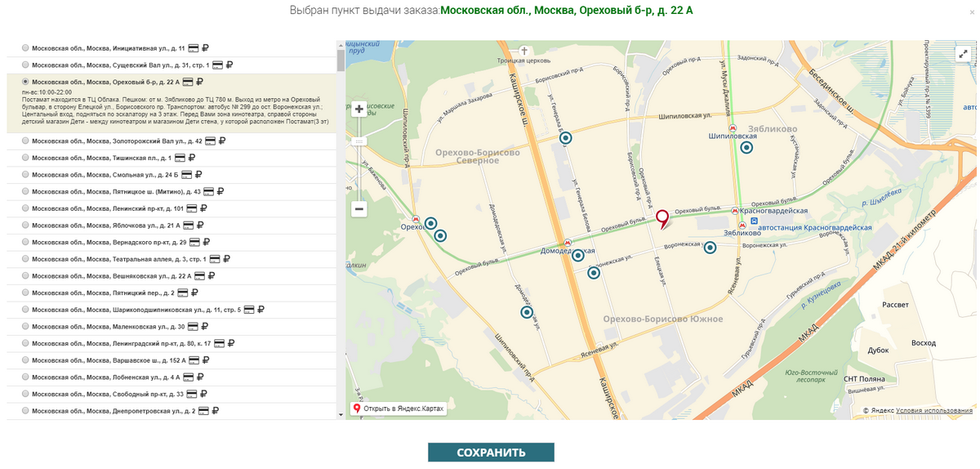Select Смольная ул., д. 24 Б radio button

click(25, 175)
